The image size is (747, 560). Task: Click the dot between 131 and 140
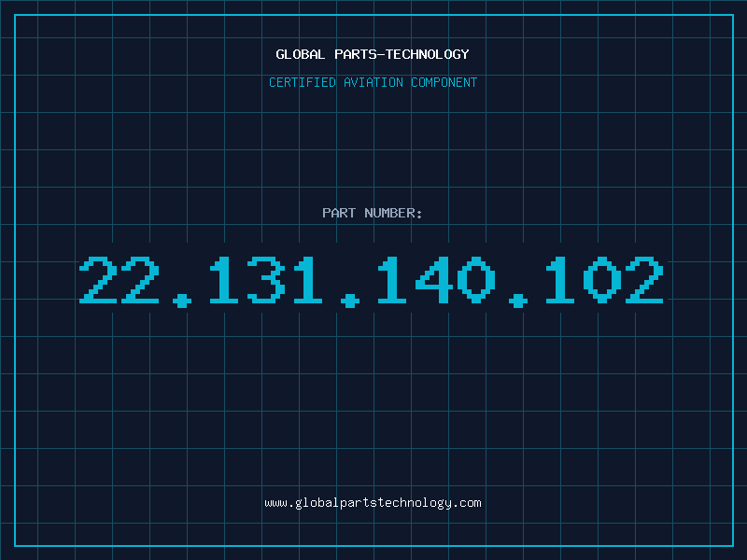coord(350,301)
